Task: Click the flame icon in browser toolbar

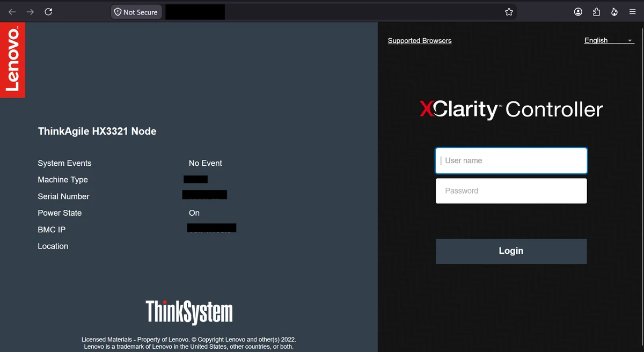Action: (614, 12)
